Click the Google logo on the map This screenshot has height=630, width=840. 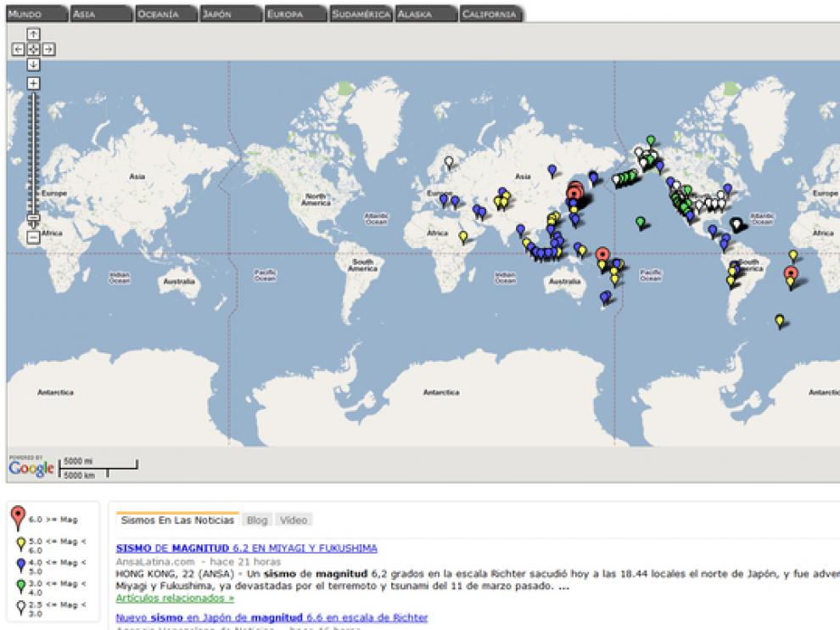[31, 466]
